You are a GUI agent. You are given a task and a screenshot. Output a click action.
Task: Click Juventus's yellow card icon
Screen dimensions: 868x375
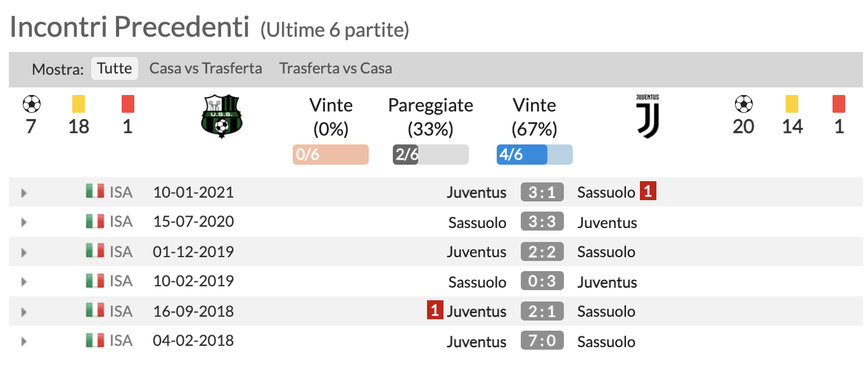pyautogui.click(x=792, y=103)
